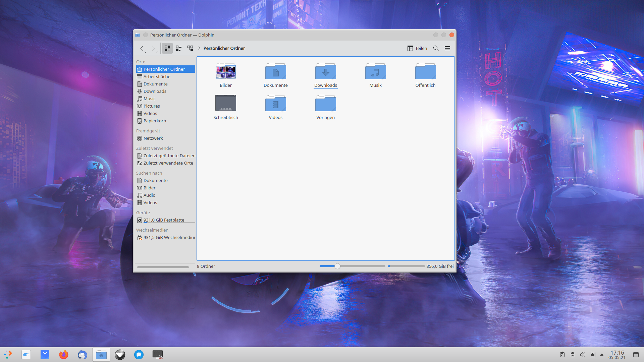Open back button history dropdown arrow
Image resolution: width=644 pixels, height=362 pixels.
tap(145, 52)
